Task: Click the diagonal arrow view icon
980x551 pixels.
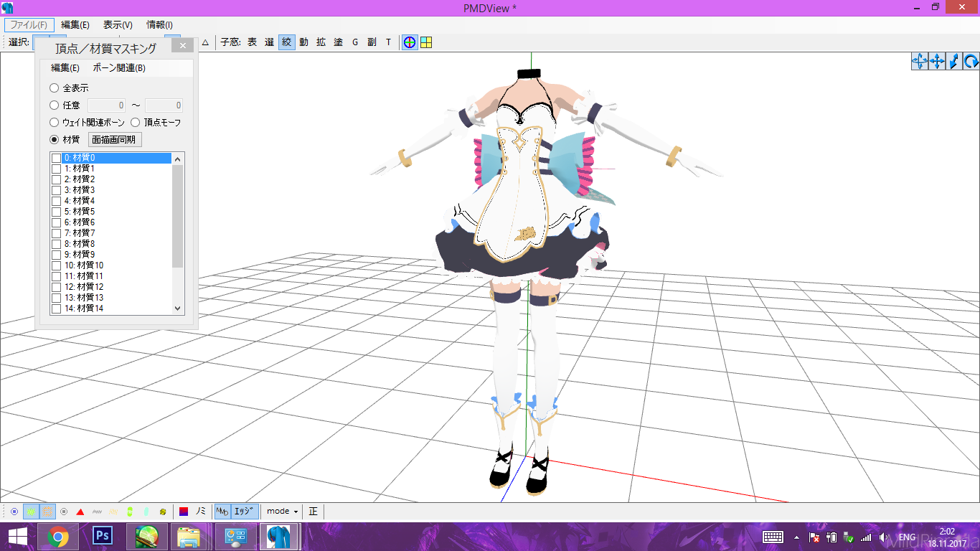Action: point(954,61)
